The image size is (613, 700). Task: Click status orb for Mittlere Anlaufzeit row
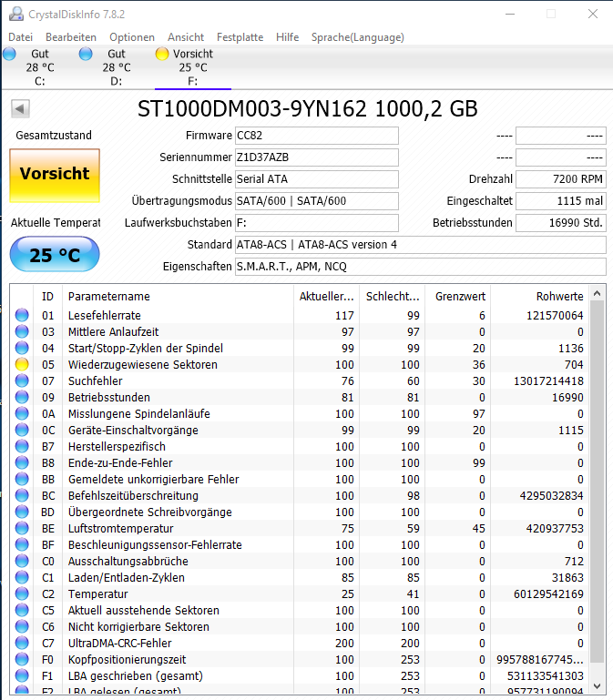coord(22,331)
